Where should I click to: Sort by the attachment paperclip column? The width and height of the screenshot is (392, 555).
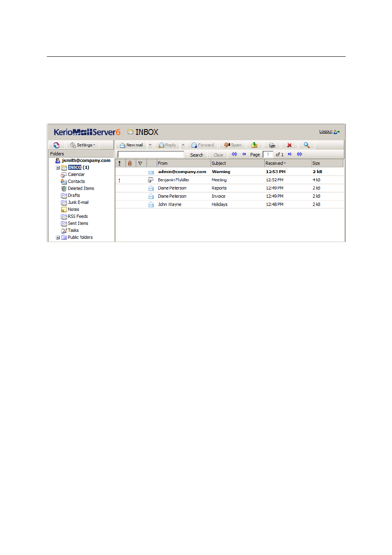click(x=130, y=163)
